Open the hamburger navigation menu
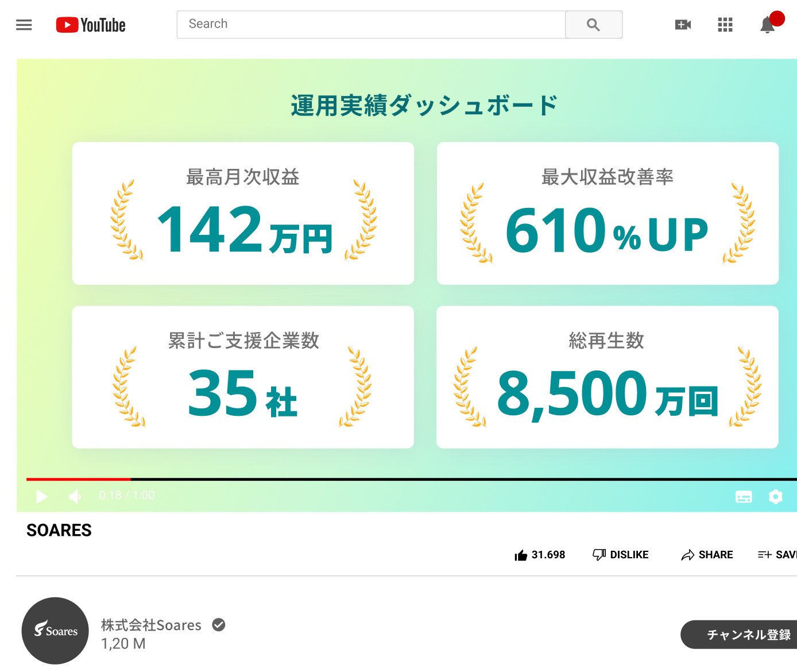 (24, 25)
